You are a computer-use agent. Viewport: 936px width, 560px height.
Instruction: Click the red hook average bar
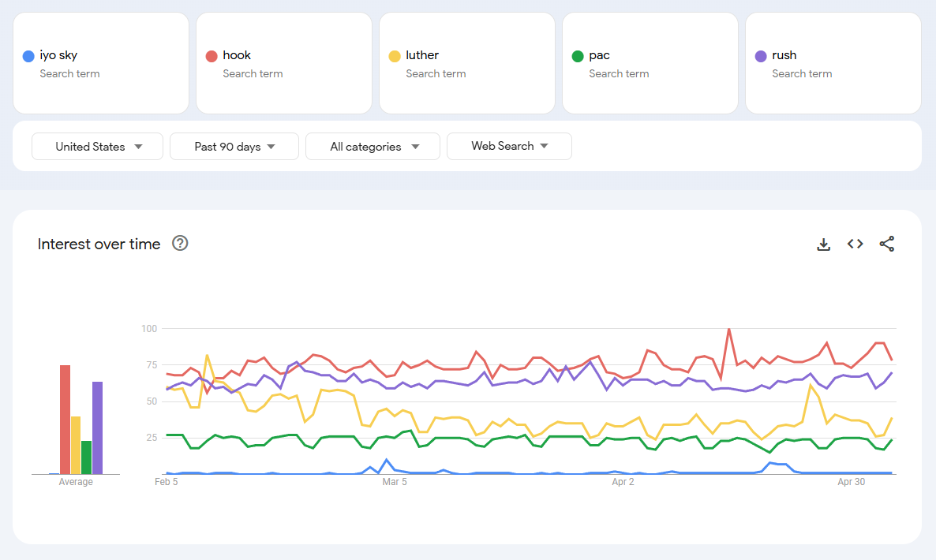pos(65,420)
